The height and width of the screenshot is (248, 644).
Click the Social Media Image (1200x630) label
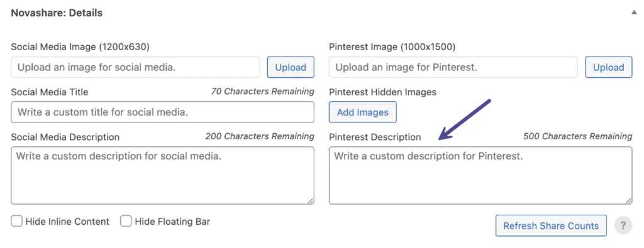pos(80,47)
